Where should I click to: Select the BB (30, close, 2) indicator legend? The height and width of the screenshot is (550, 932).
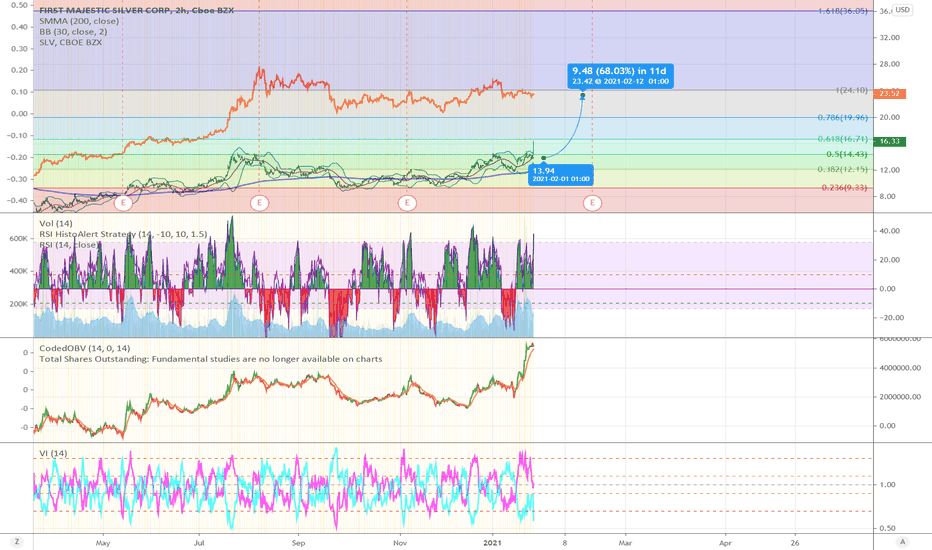tap(73, 32)
